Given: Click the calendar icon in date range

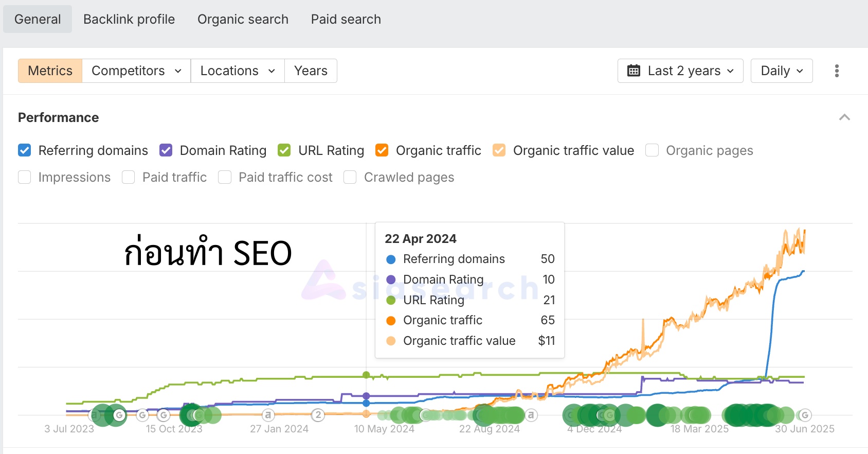Looking at the screenshot, I should [634, 71].
